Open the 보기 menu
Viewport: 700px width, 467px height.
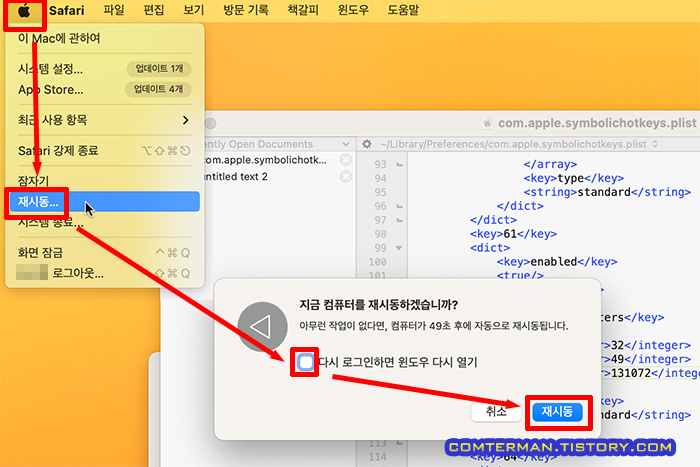tap(193, 10)
